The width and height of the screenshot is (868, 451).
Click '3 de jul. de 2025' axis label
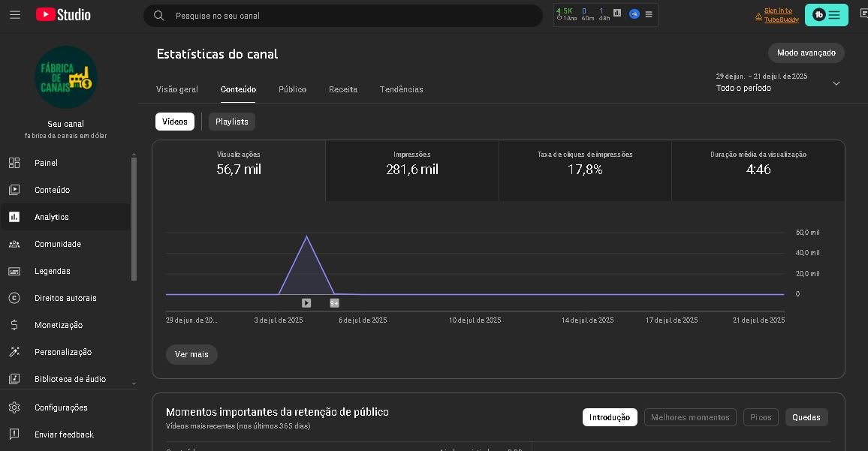[x=279, y=320]
